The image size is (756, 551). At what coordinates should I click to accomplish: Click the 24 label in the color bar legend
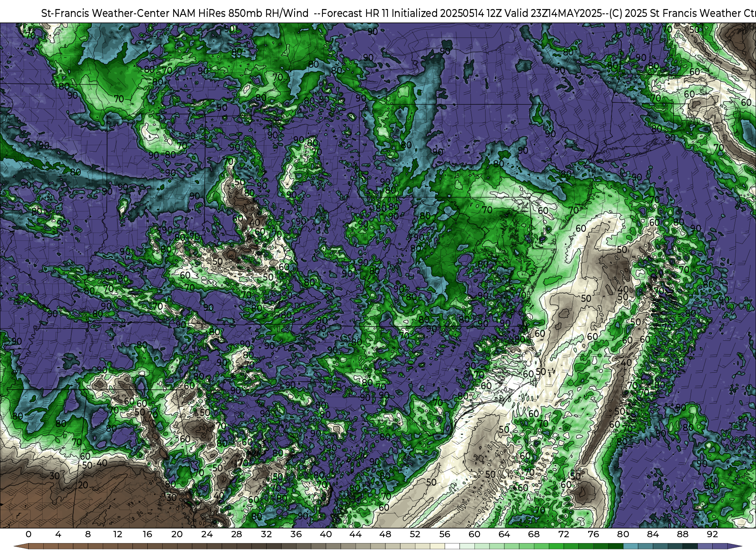coord(207,534)
